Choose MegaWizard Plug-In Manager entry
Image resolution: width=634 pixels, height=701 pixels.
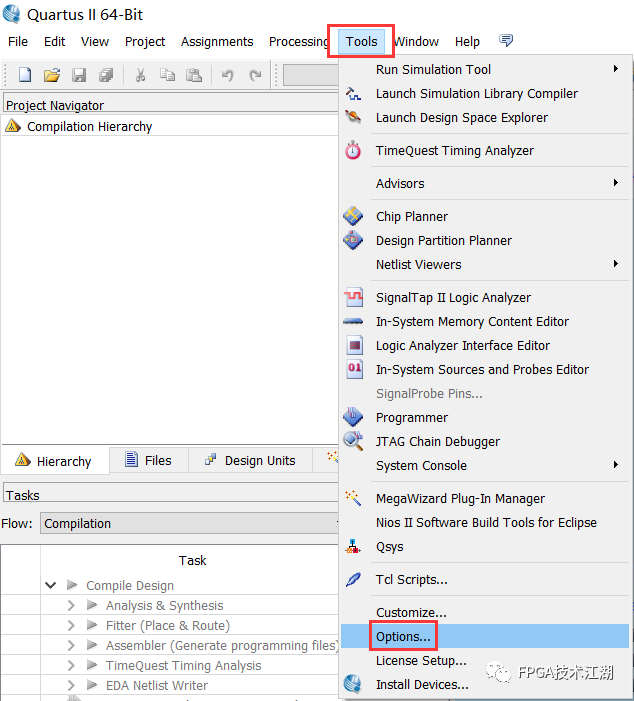461,498
